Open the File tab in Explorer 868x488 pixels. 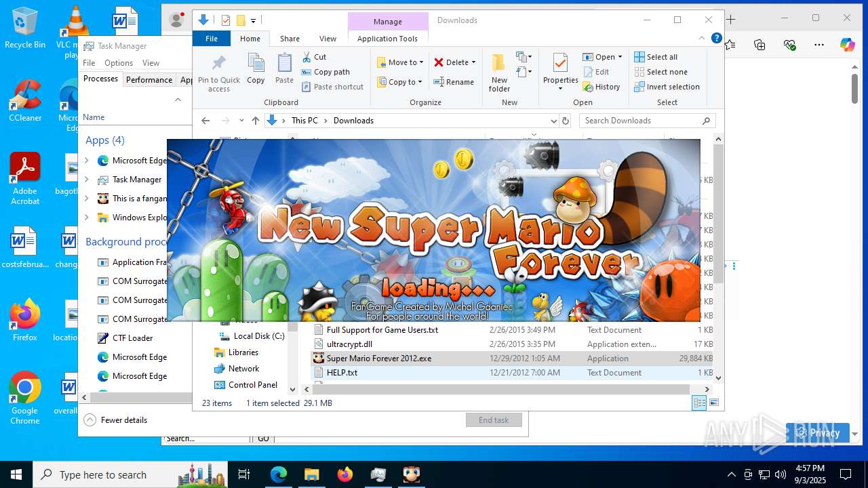212,39
